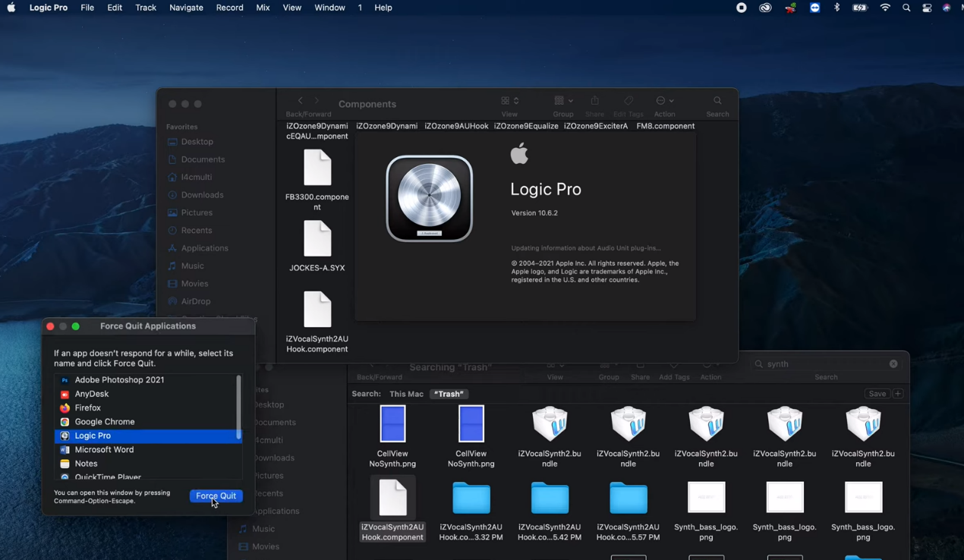Select Notes in Force Quit list
This screenshot has height=560, width=964.
coord(86,464)
